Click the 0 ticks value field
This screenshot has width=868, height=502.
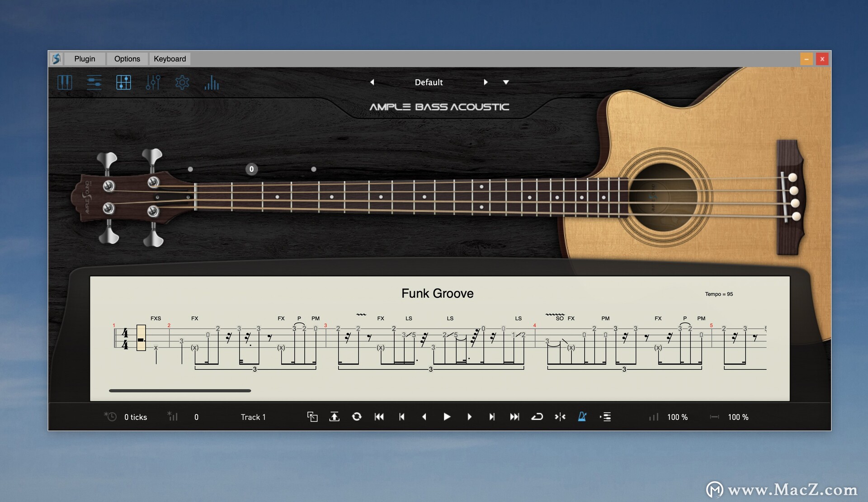coord(136,417)
